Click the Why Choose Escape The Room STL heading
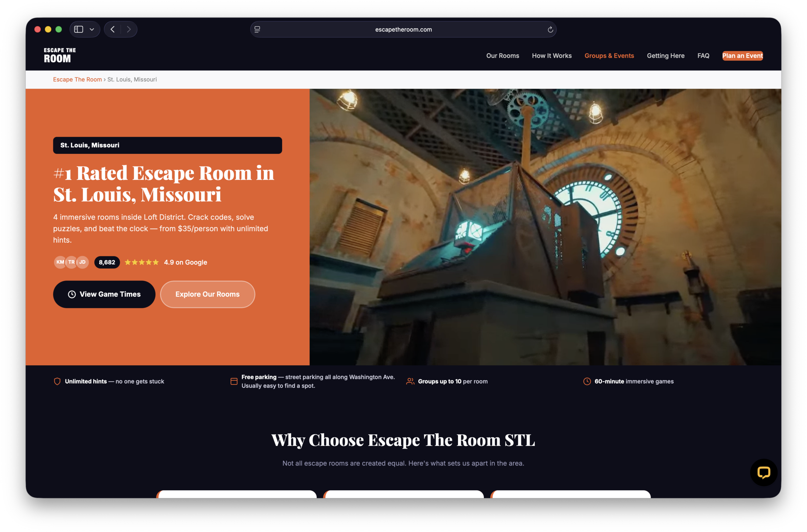This screenshot has height=532, width=807. [x=403, y=440]
